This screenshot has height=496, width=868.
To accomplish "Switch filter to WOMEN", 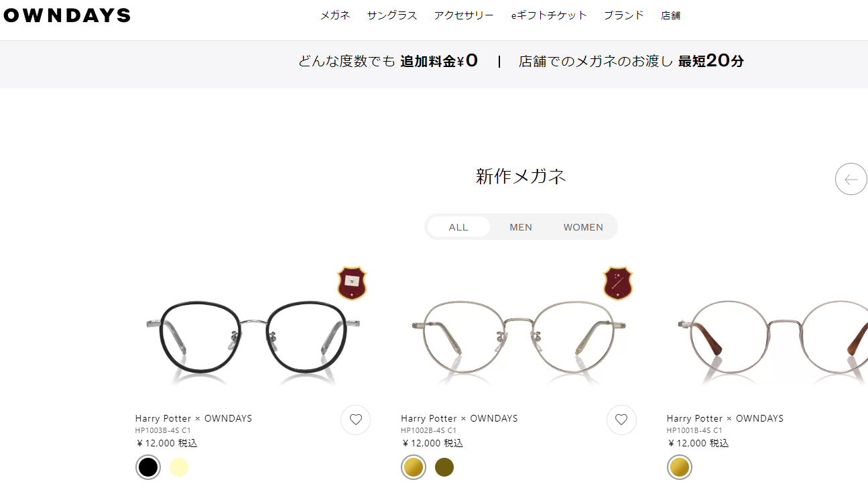I will tap(583, 227).
